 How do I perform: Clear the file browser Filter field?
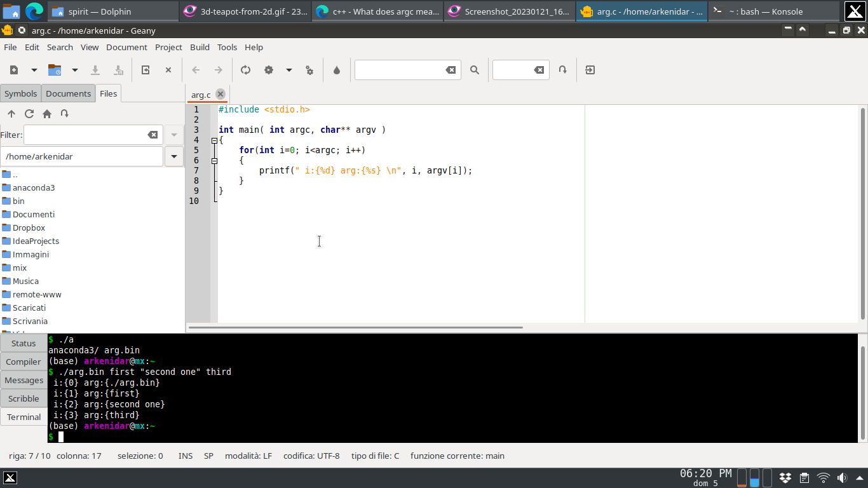pos(153,135)
